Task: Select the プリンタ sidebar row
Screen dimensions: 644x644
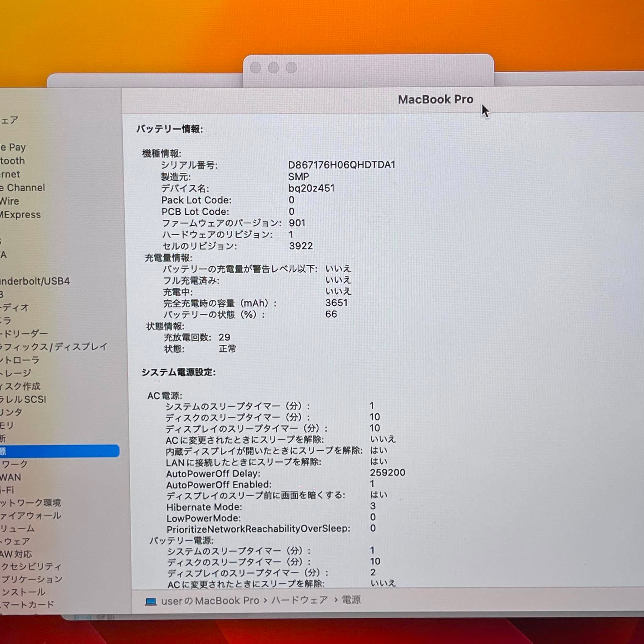Action: pos(11,412)
